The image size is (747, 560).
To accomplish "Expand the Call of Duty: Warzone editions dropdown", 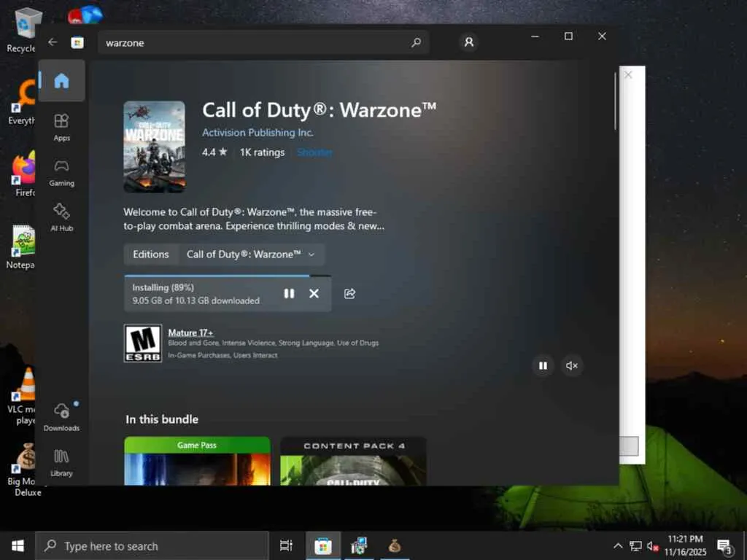I will click(x=251, y=254).
